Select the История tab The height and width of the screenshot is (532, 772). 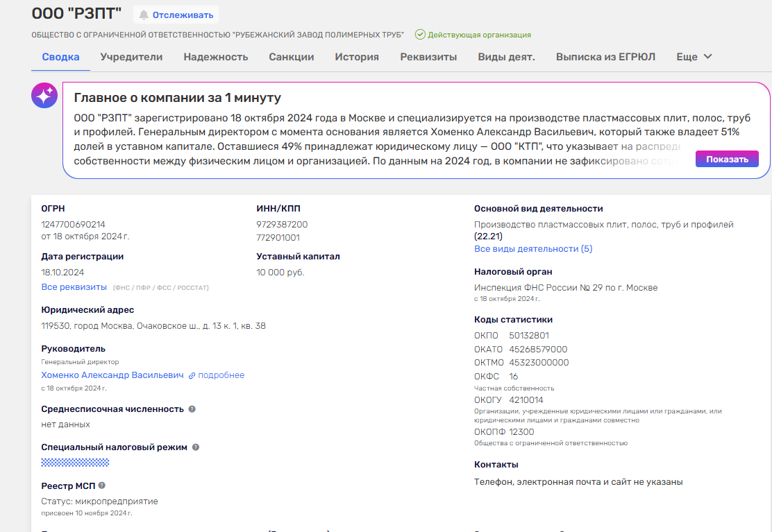tap(357, 57)
